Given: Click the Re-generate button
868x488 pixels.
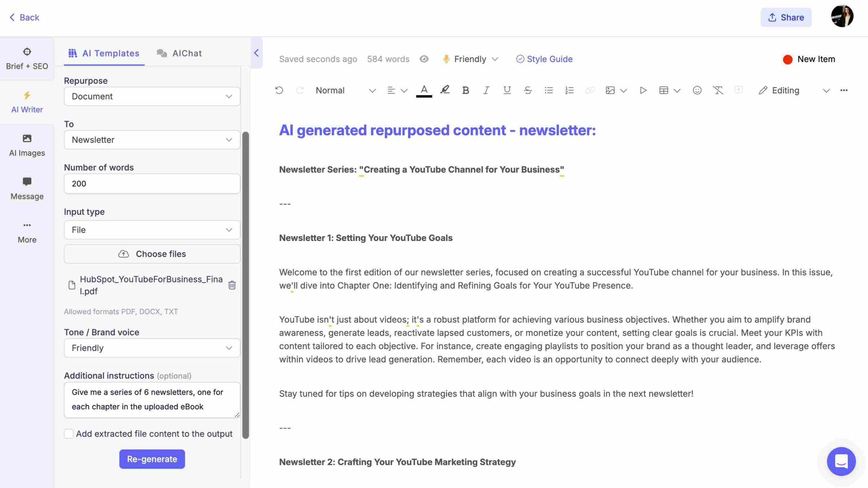Looking at the screenshot, I should coord(152,459).
